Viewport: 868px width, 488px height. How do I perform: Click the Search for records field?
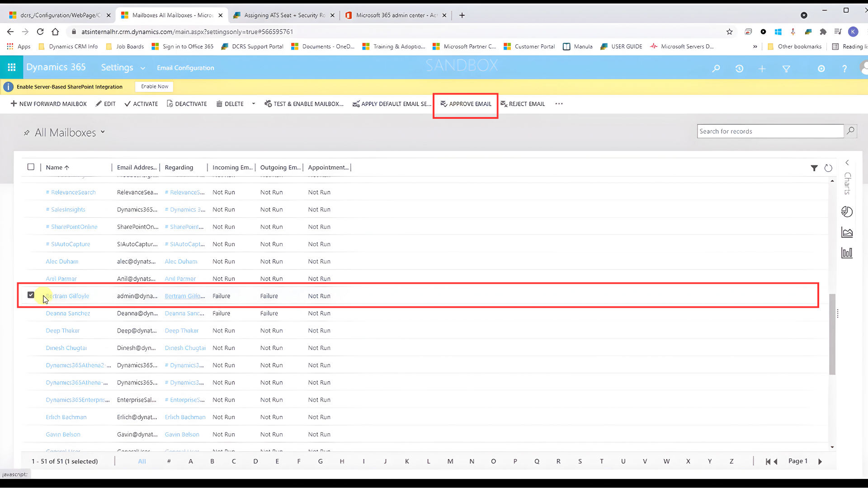(770, 131)
